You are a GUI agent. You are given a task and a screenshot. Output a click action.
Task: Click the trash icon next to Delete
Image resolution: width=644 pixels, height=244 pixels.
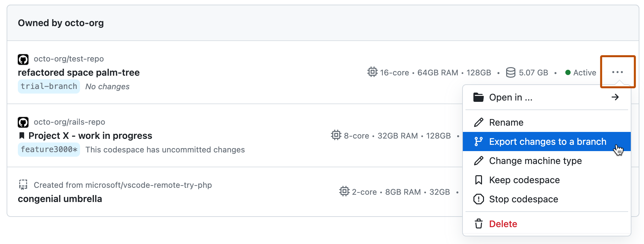[478, 224]
